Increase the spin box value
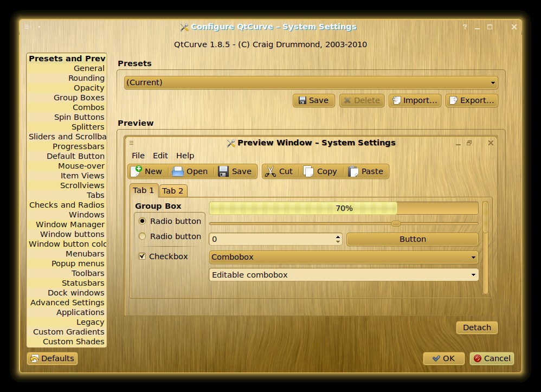The height and width of the screenshot is (392, 541). tap(338, 236)
